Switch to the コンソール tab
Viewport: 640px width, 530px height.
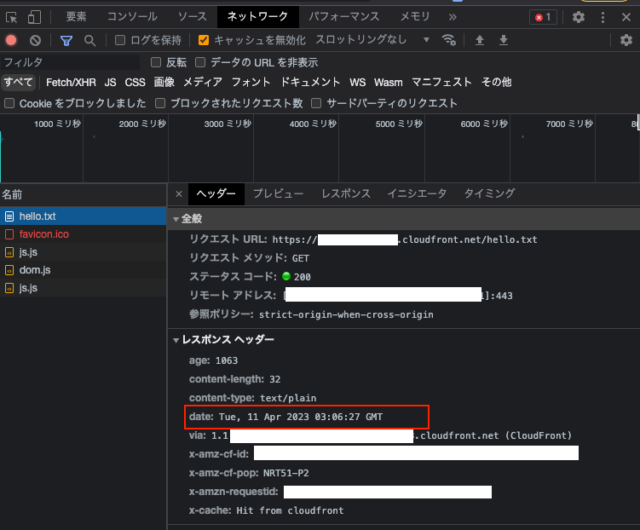pyautogui.click(x=131, y=17)
